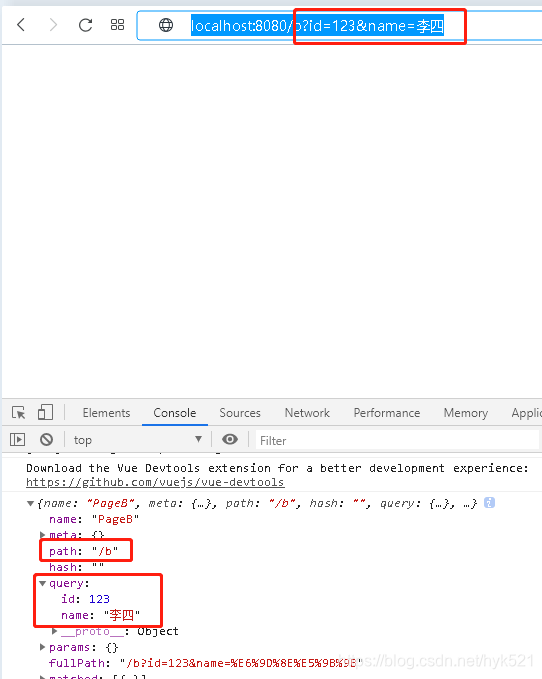Expand the meta property triangle
The image size is (542, 679).
(42, 535)
